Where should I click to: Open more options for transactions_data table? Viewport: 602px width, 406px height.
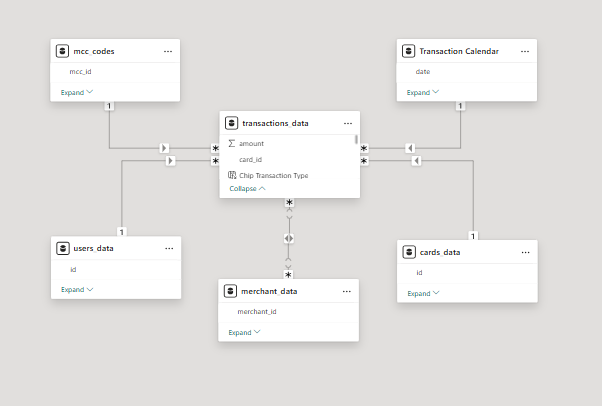[347, 123]
